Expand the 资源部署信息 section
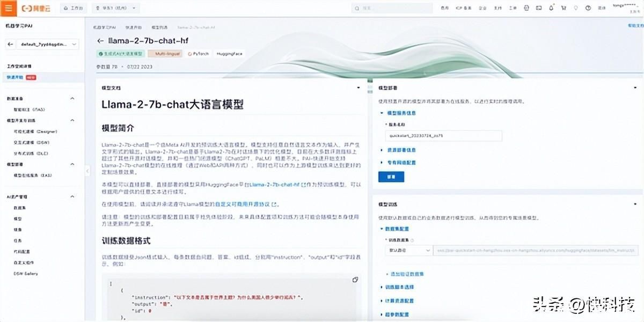Image resolution: width=644 pixels, height=322 pixels. (x=398, y=150)
